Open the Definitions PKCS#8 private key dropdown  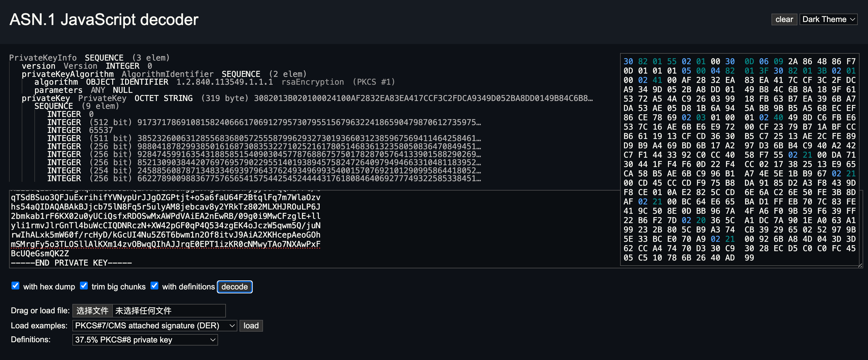(145, 339)
